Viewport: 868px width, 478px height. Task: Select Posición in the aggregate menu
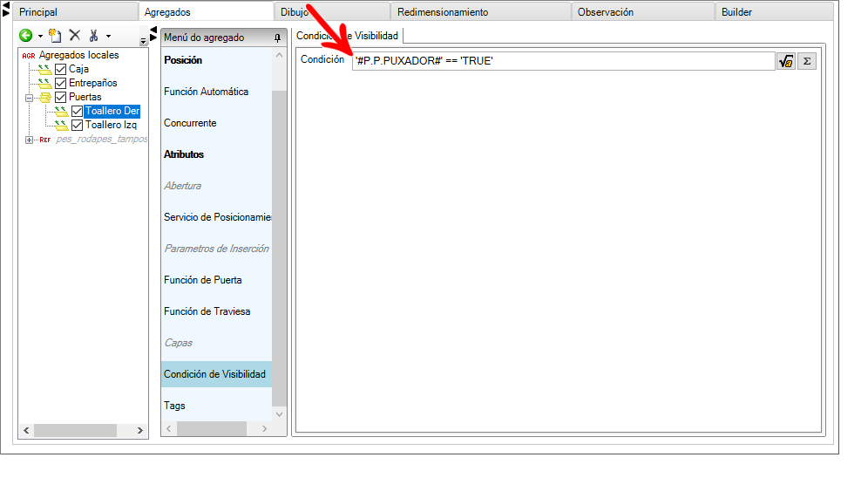click(x=216, y=60)
